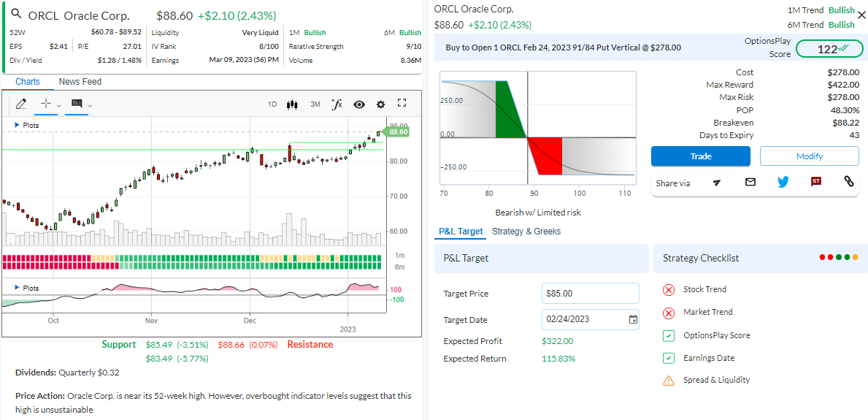Click the Dividends Quarterly $0.32 text
The width and height of the screenshot is (868, 420).
[68, 373]
